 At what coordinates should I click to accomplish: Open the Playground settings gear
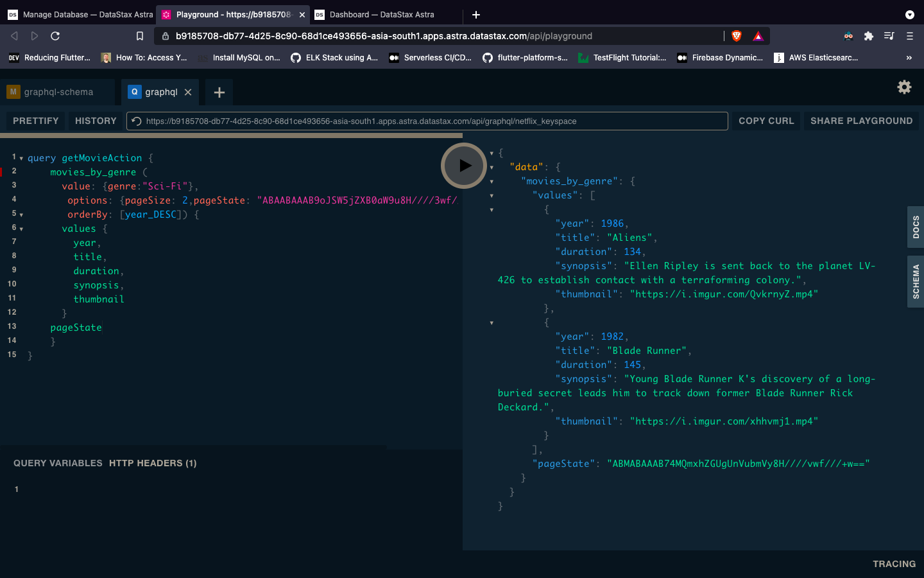(x=904, y=87)
